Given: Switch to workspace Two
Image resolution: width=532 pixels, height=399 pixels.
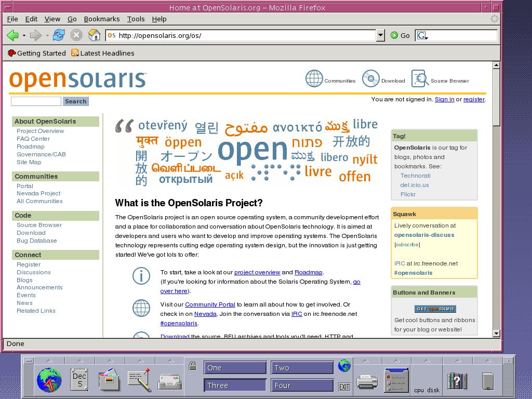Looking at the screenshot, I should pos(302,368).
